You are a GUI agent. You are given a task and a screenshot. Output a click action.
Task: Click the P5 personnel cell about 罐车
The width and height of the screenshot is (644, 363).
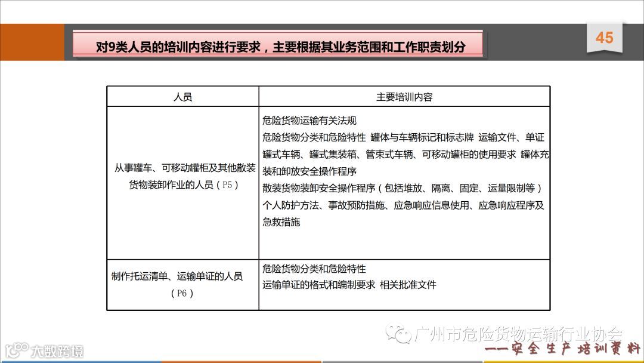click(x=183, y=183)
